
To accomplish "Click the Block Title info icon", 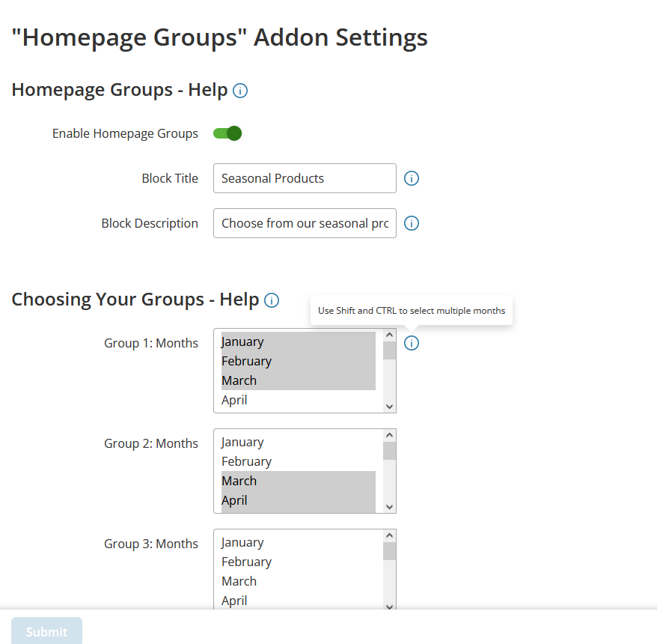I will (412, 178).
